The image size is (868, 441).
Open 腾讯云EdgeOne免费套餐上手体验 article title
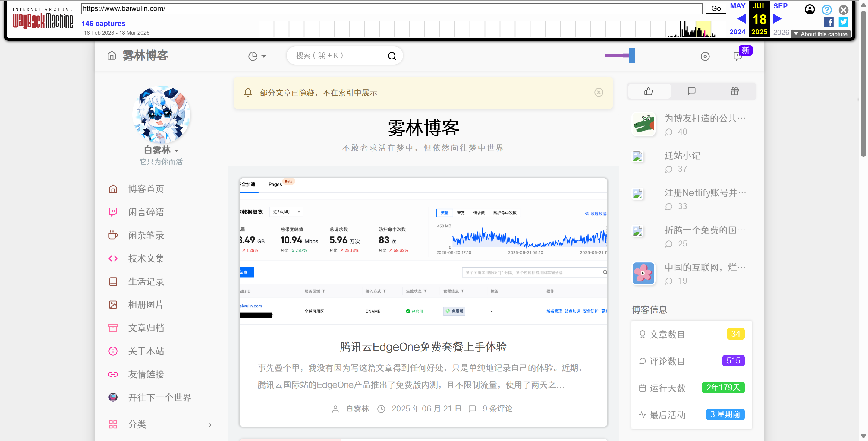[423, 347]
